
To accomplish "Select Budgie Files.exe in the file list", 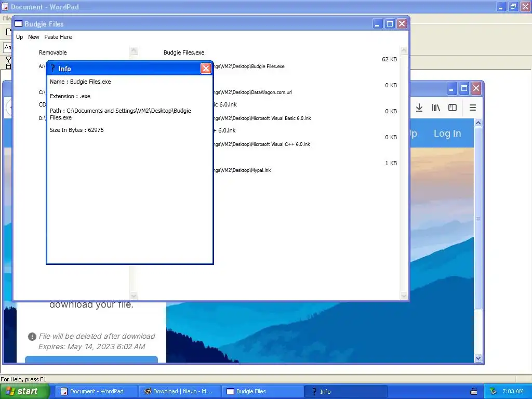I will click(184, 52).
